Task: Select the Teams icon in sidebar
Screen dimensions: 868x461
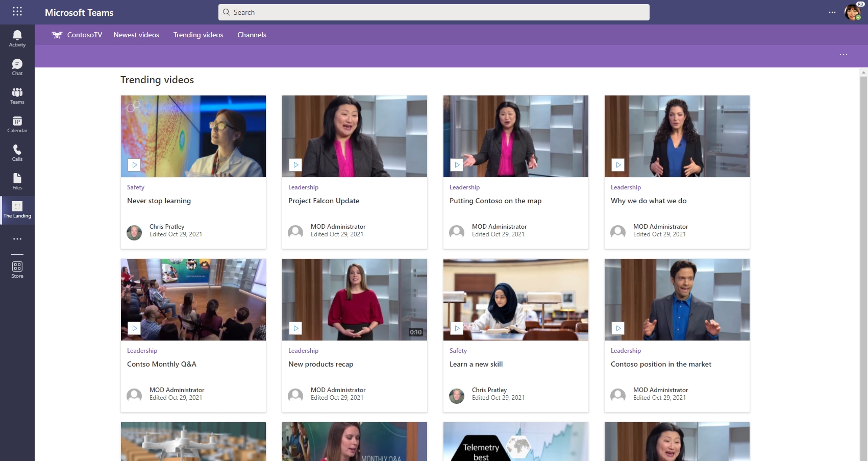Action: [17, 94]
